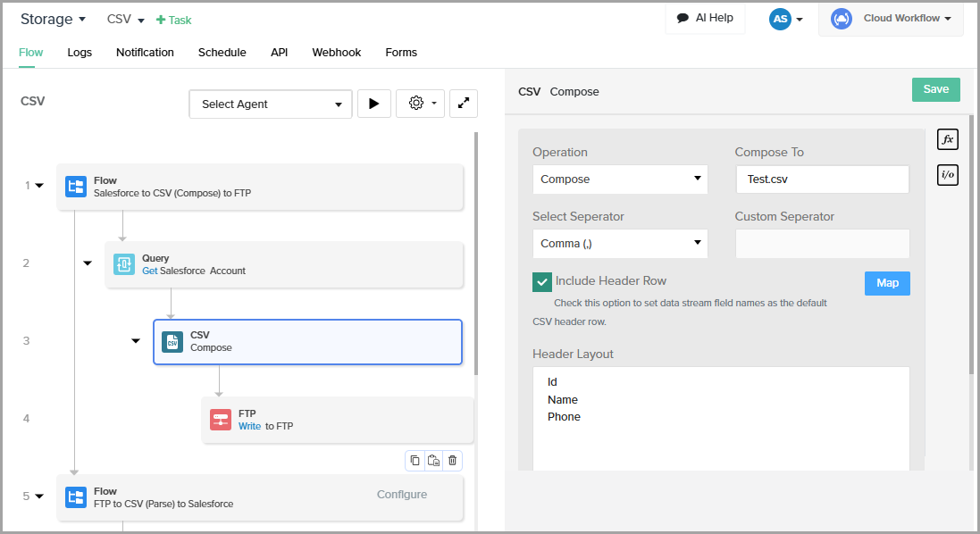Open the Schedule tab

click(x=222, y=53)
